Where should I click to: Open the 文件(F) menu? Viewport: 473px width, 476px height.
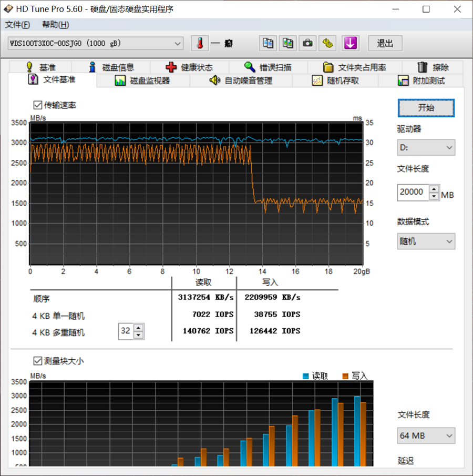coord(17,25)
